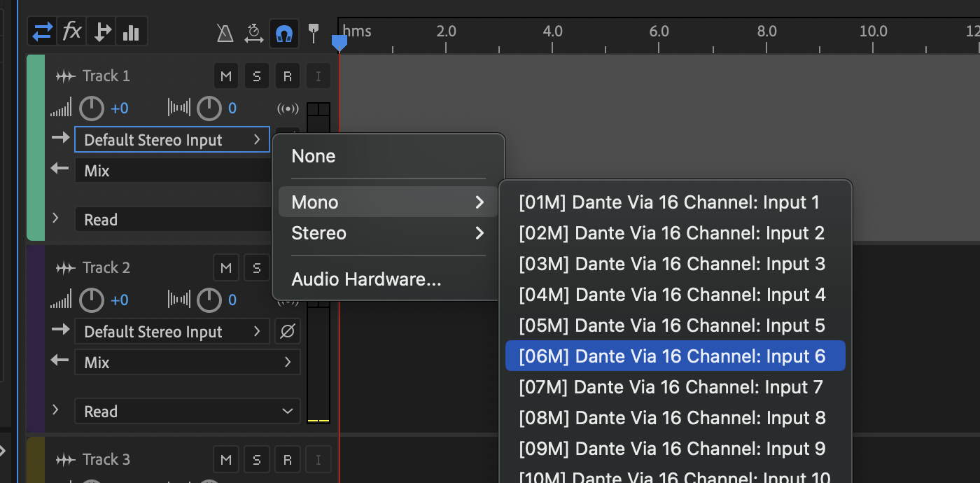The width and height of the screenshot is (980, 483).
Task: Select [08M] Dante Via Input 8
Action: 675,418
